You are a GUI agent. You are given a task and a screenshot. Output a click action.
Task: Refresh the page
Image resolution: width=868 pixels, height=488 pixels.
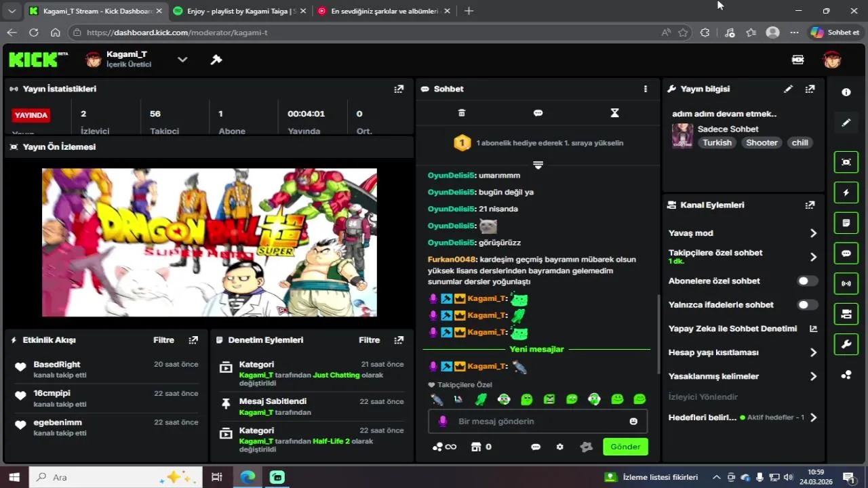pos(34,33)
